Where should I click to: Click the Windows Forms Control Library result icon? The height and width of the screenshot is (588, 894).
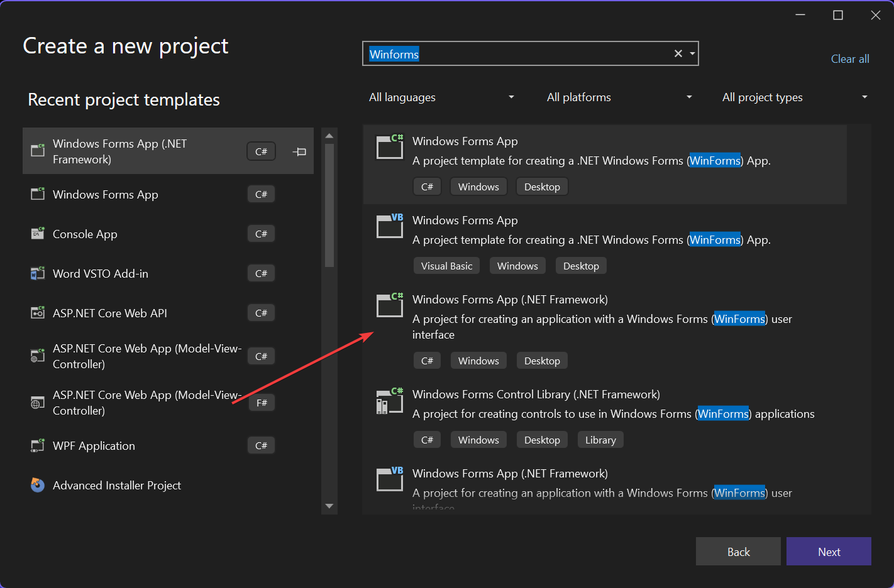tap(390, 401)
